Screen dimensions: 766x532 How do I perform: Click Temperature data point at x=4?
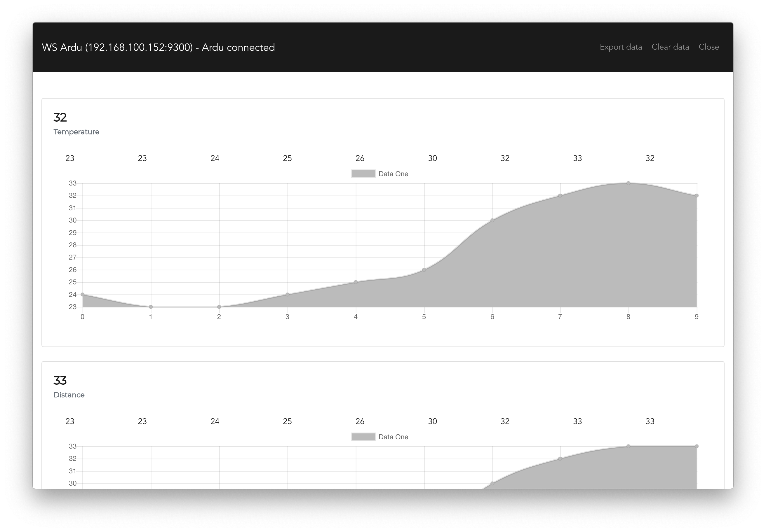click(356, 282)
